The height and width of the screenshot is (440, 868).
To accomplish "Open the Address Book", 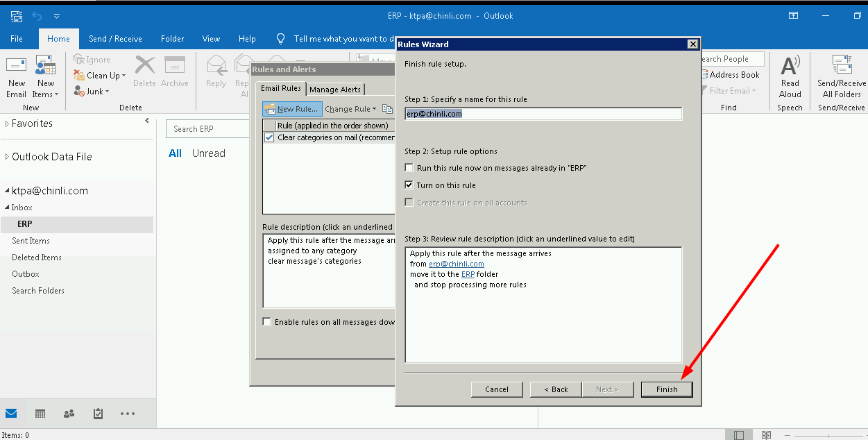I will pyautogui.click(x=730, y=75).
